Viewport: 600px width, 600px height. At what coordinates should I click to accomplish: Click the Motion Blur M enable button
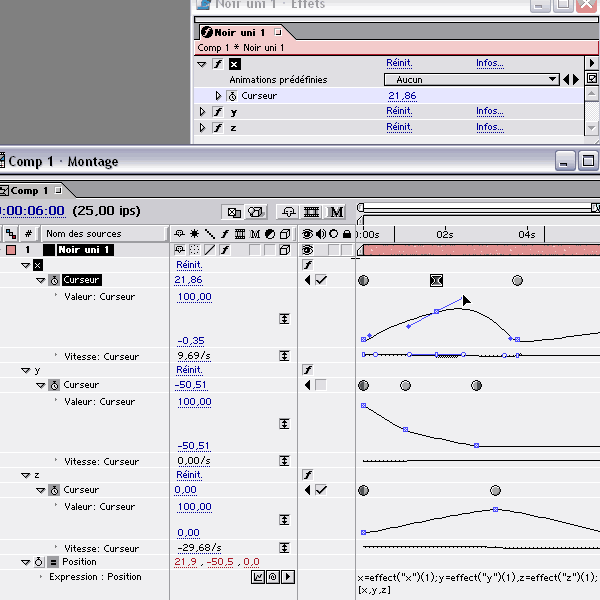(336, 212)
